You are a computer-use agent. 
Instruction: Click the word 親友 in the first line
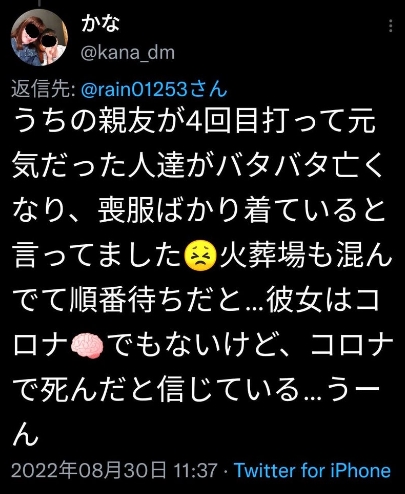coord(126,121)
